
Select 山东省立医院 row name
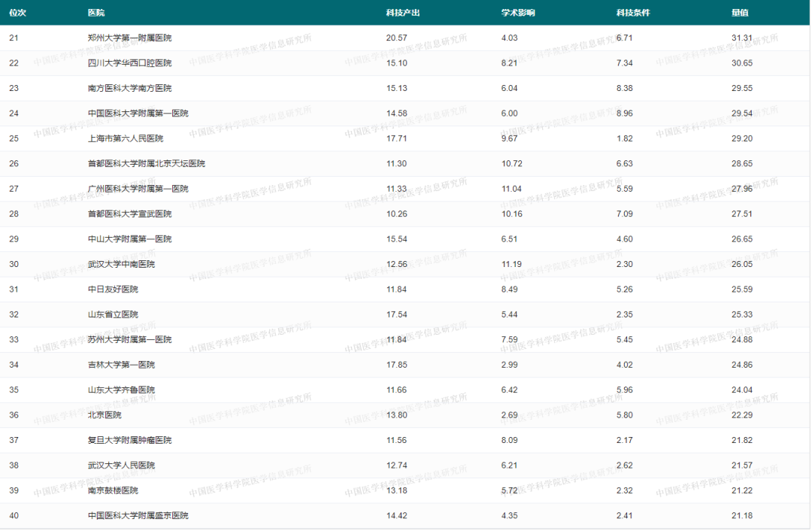tap(113, 314)
